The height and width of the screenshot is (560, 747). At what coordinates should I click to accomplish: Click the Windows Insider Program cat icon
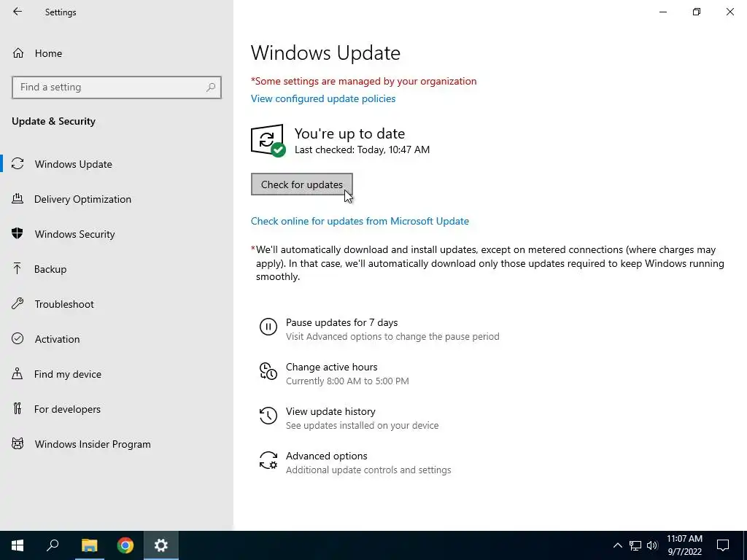coord(18,444)
